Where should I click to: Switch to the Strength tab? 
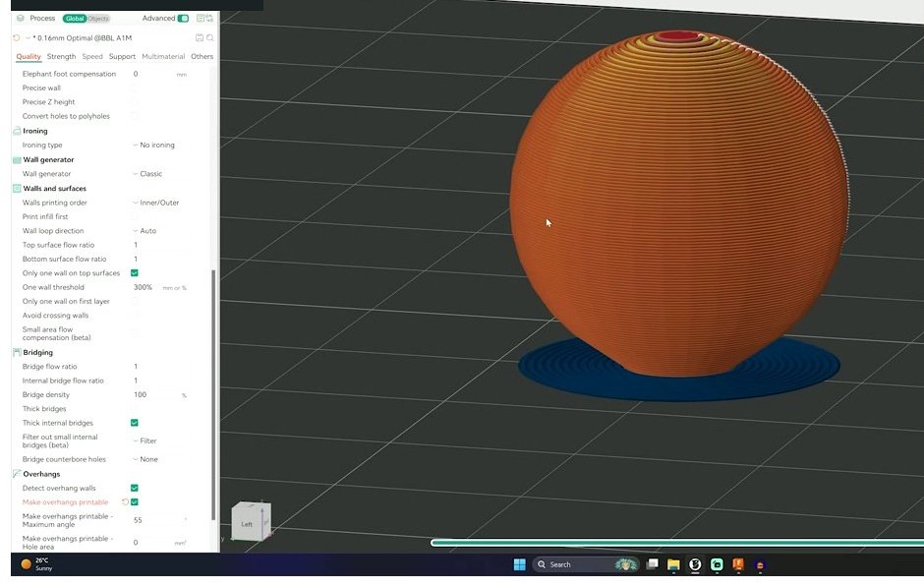pos(61,57)
